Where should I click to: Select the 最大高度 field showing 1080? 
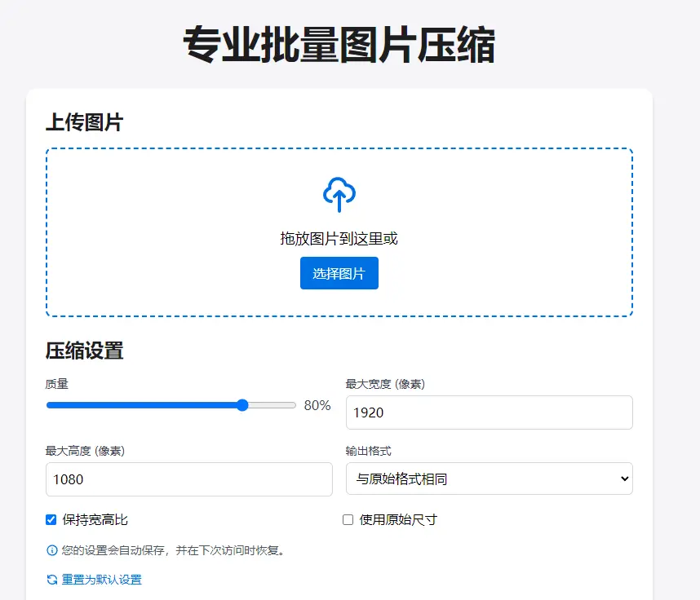point(188,479)
